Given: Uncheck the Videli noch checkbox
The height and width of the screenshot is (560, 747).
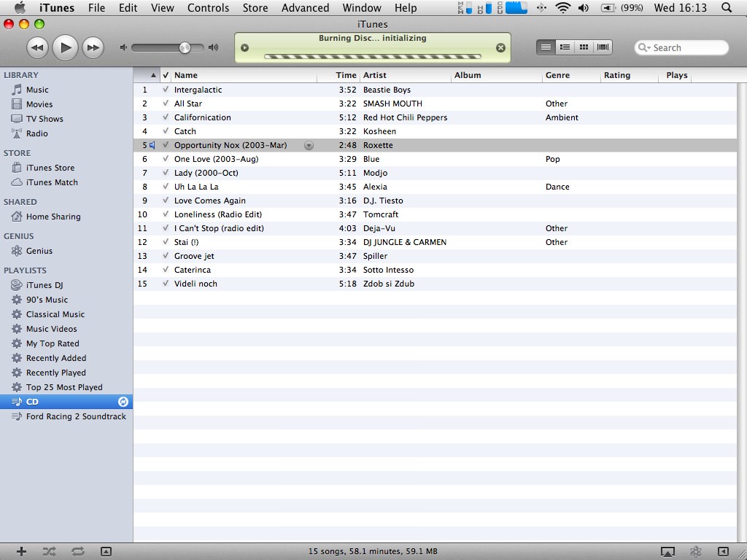Looking at the screenshot, I should (166, 284).
